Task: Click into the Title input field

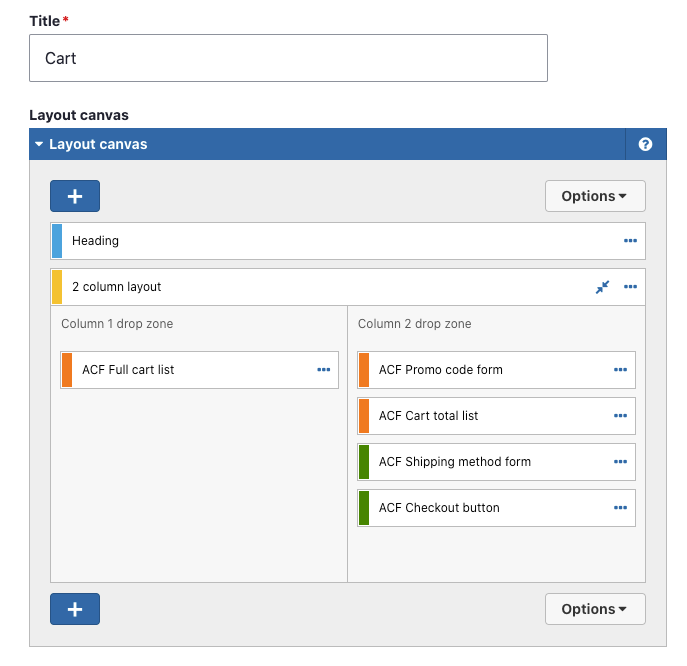Action: click(x=288, y=58)
